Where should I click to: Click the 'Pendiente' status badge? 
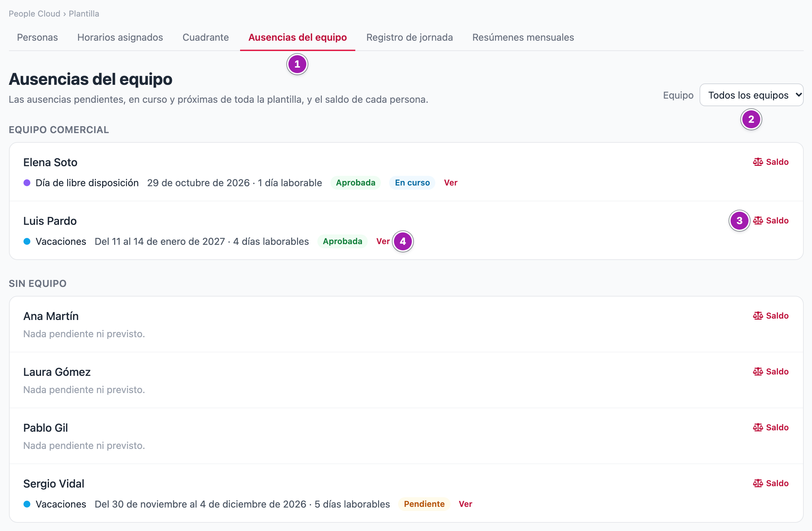coord(424,504)
